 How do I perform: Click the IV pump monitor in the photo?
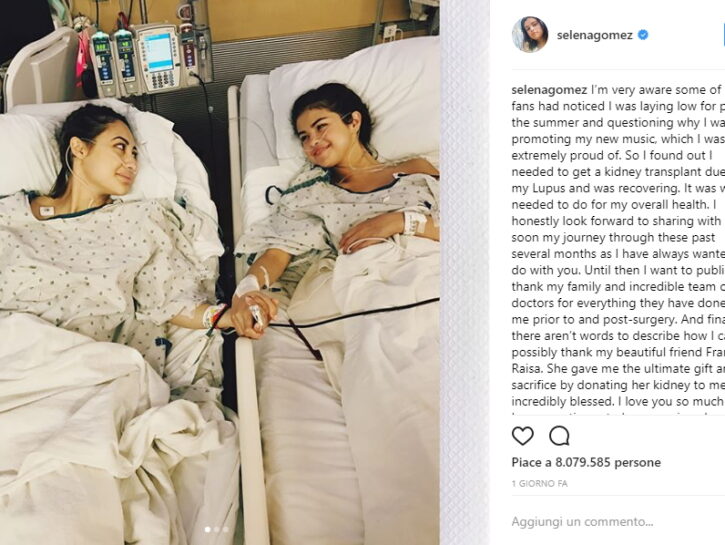click(x=160, y=58)
